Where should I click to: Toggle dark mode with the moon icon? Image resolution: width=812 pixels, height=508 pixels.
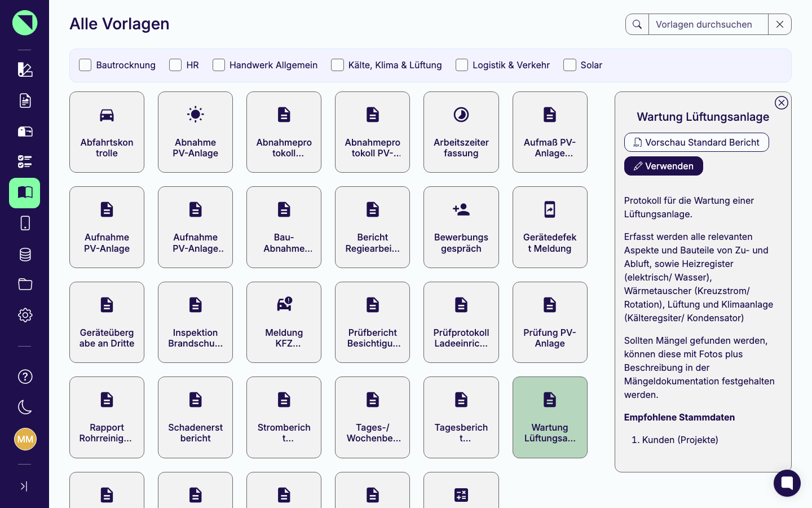25,407
